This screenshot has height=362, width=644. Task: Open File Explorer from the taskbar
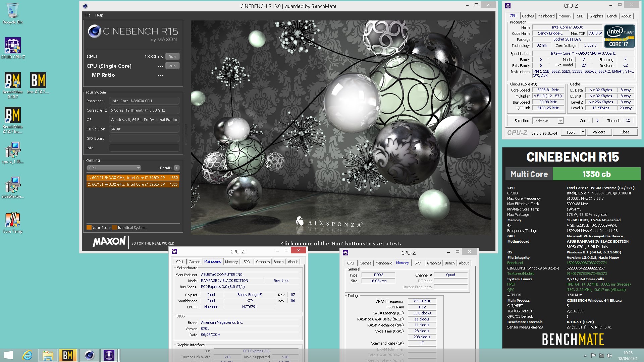point(48,355)
